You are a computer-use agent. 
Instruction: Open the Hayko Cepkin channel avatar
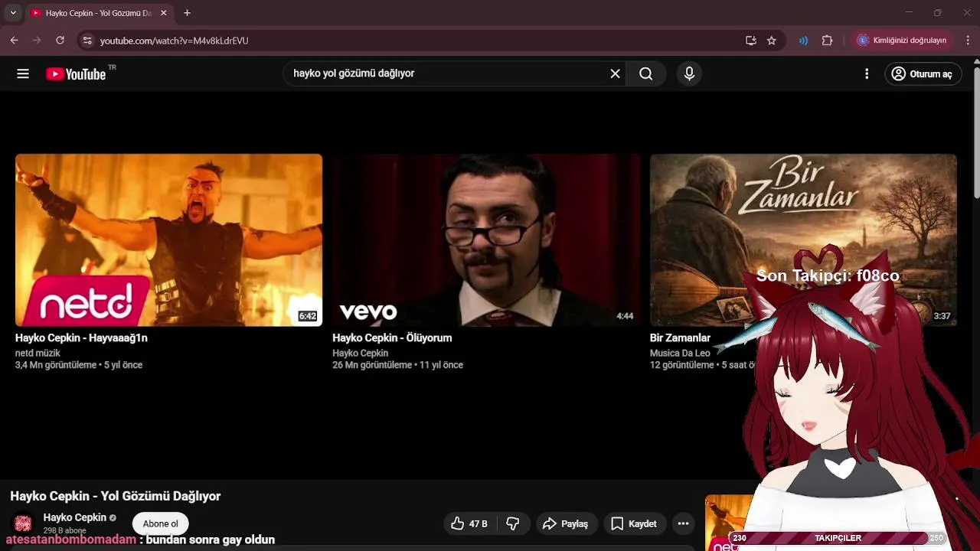pos(23,523)
